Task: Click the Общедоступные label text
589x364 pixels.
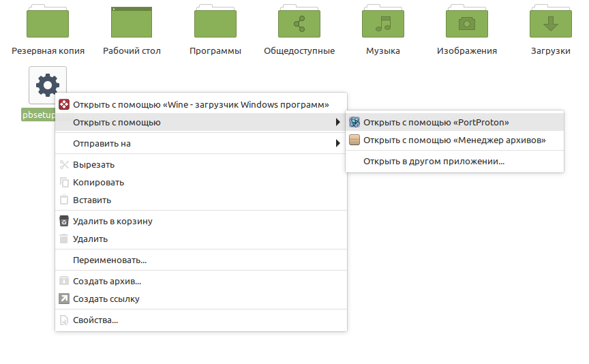Action: tap(299, 50)
